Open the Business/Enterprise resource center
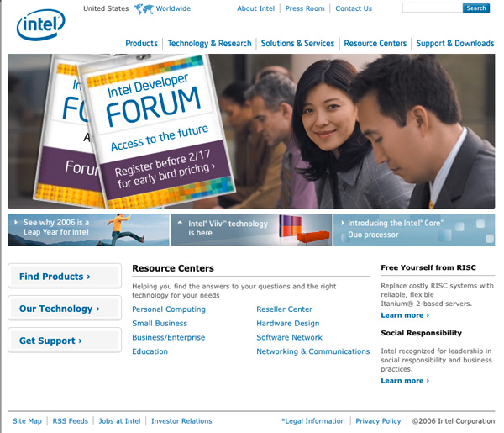The image size is (504, 433). [169, 337]
